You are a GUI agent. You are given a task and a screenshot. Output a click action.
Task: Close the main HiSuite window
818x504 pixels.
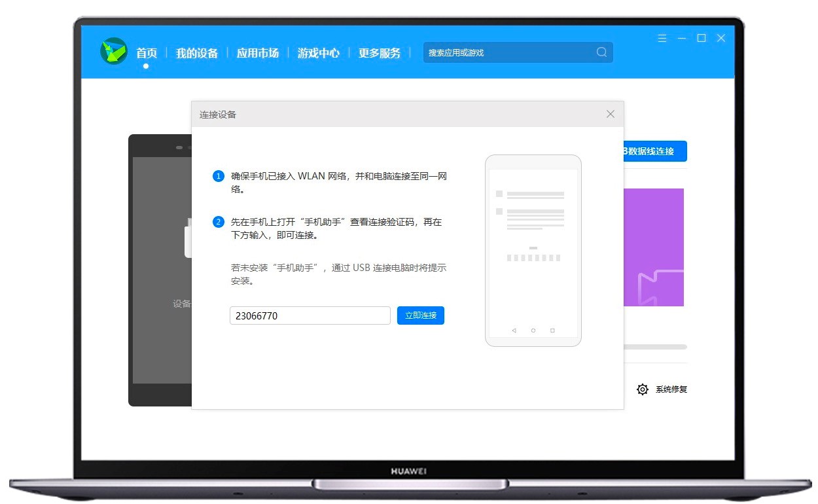[x=721, y=38]
